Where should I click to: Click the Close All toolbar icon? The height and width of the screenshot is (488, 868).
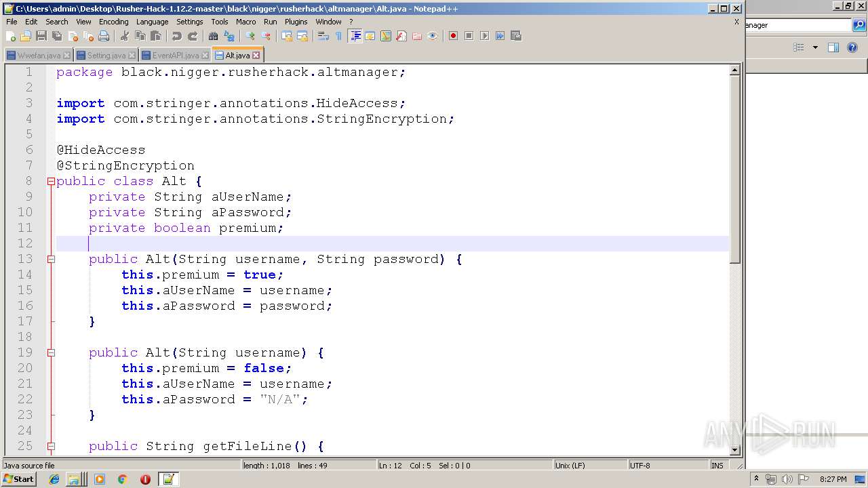88,36
